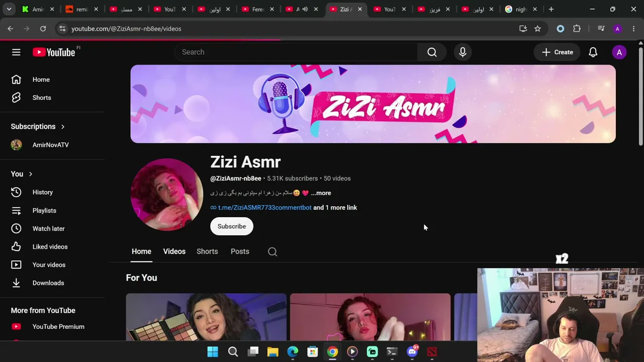The height and width of the screenshot is (362, 644).
Task: Switch to the channel Home tab
Action: 141,251
